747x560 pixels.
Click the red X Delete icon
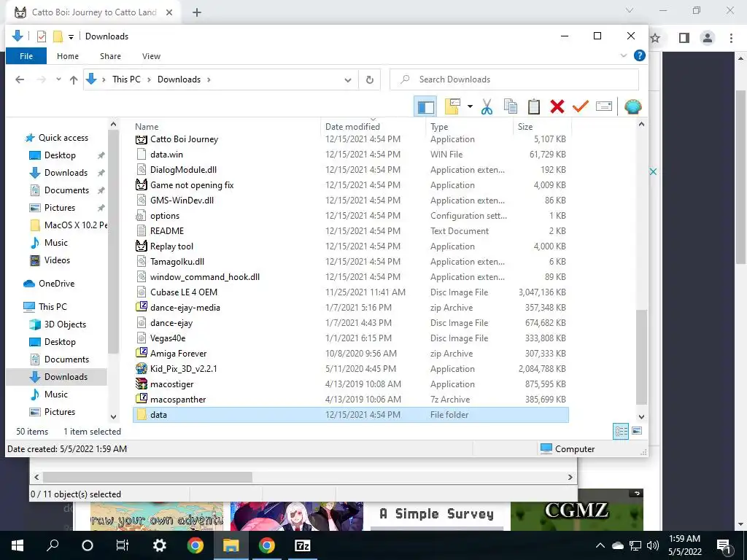click(x=557, y=106)
